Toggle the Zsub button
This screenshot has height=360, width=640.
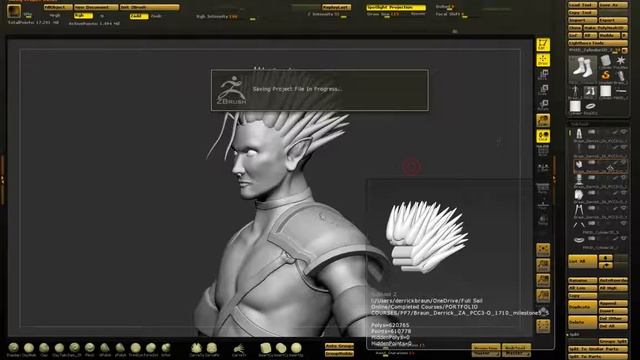pos(156,16)
